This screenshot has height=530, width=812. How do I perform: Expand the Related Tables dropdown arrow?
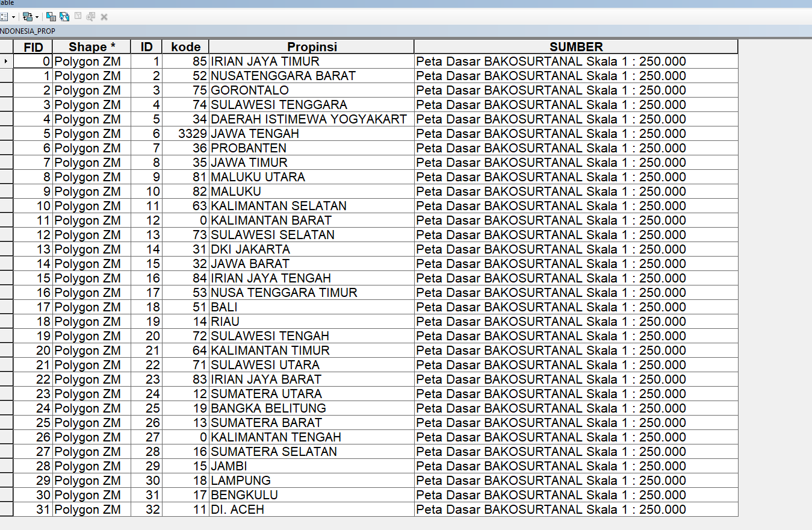point(37,17)
